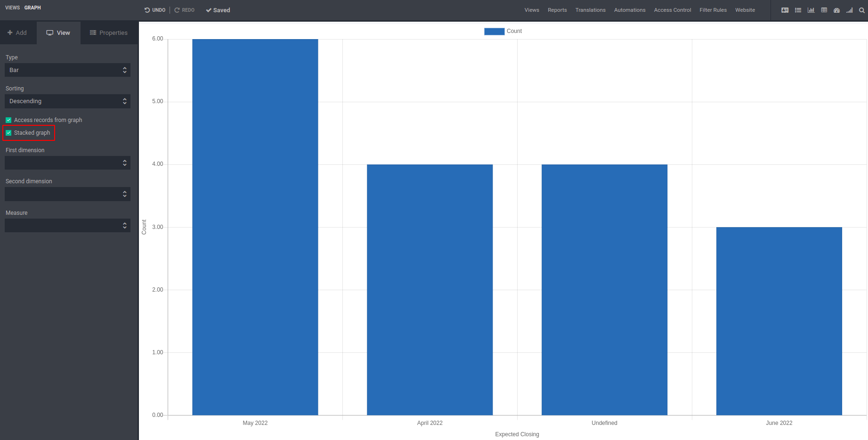Click the May 2022 bar
Screen dimensions: 868x440
click(255, 227)
